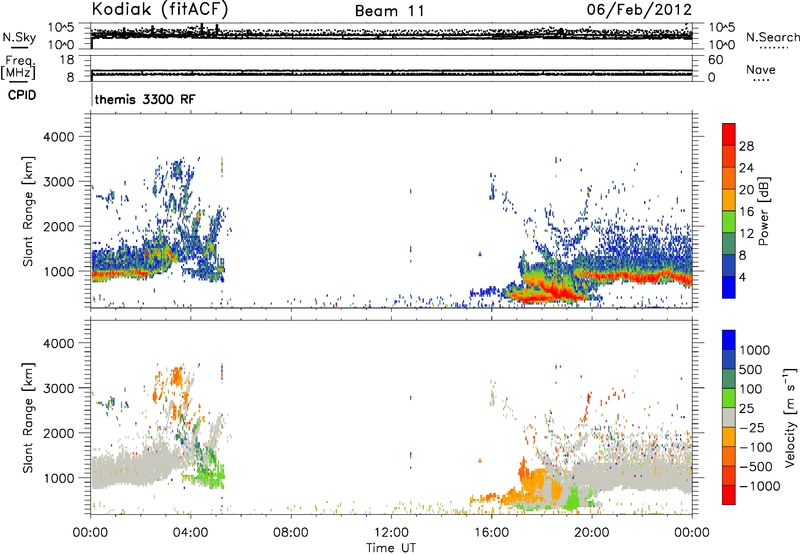800x554 pixels.
Task: Click the "4000" tick of the power panel
Action: coord(58,137)
